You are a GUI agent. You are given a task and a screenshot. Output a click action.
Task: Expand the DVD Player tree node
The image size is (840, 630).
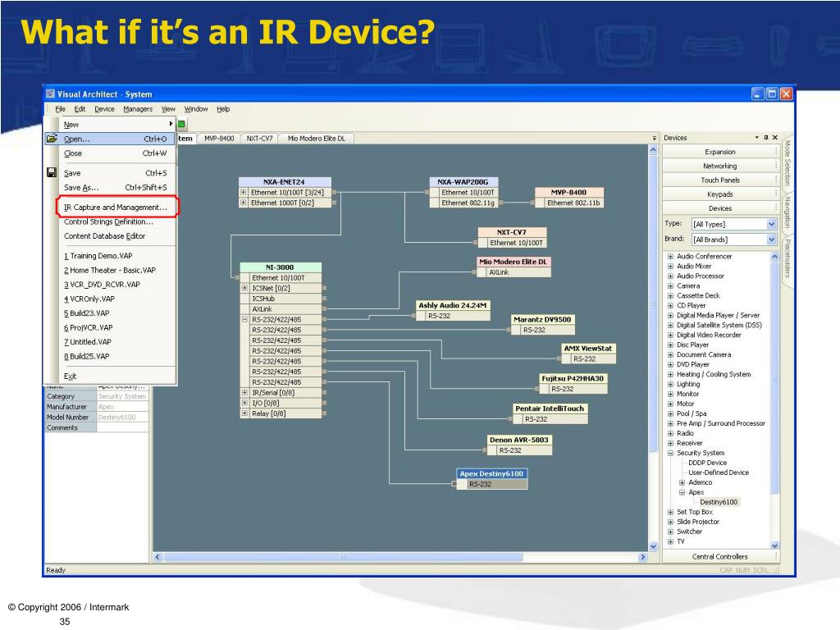point(670,365)
